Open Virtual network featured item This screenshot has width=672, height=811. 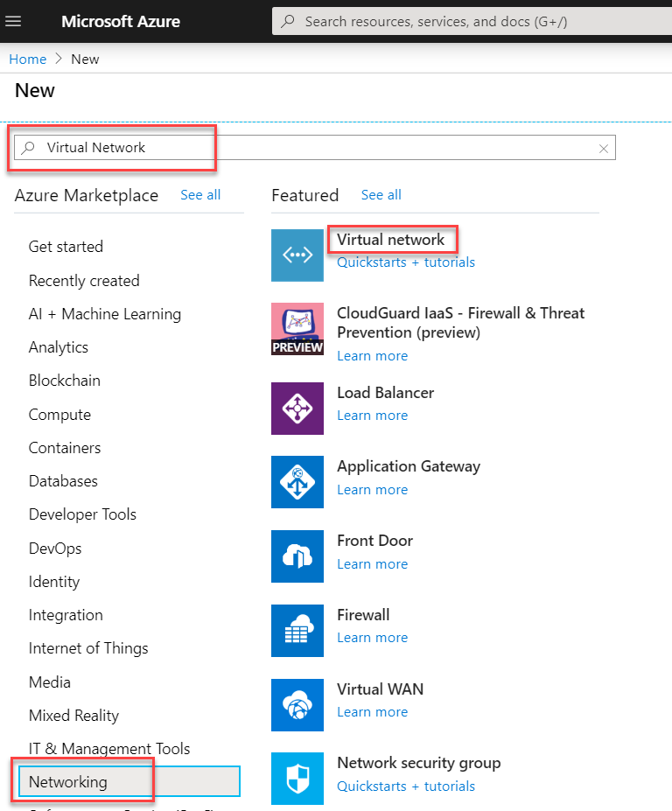(x=390, y=240)
